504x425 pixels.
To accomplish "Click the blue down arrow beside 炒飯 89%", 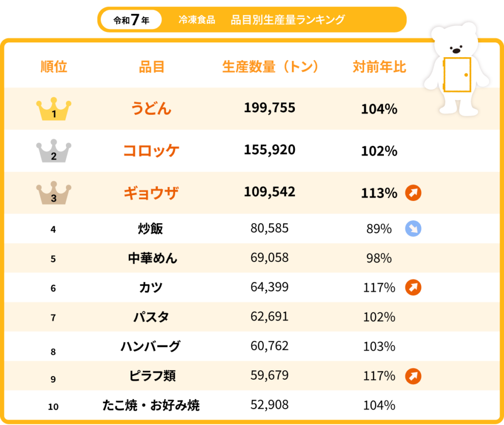I will point(413,229).
